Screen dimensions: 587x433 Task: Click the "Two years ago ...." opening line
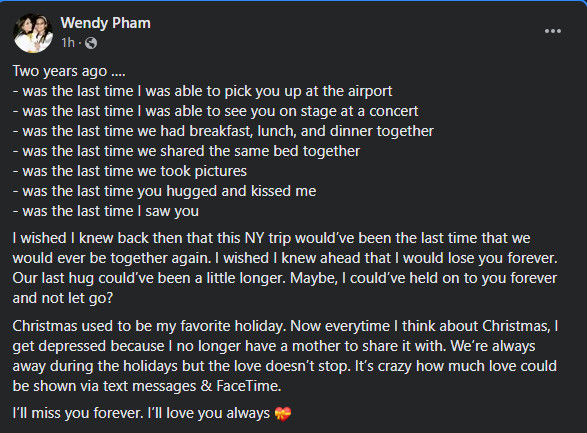tap(69, 71)
